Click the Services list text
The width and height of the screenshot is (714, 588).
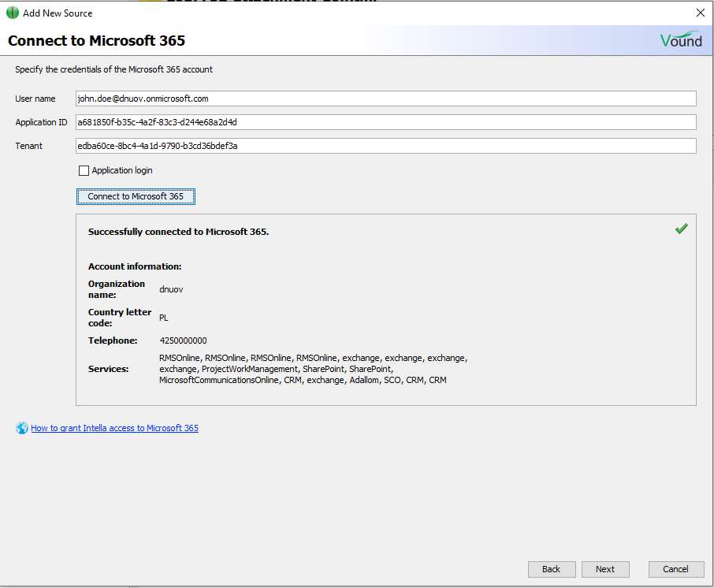click(313, 369)
